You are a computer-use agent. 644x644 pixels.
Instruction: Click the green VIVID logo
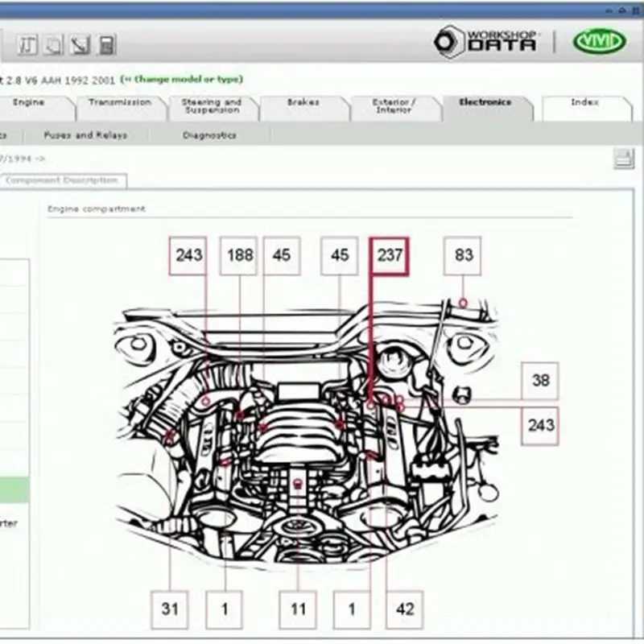pyautogui.click(x=599, y=42)
